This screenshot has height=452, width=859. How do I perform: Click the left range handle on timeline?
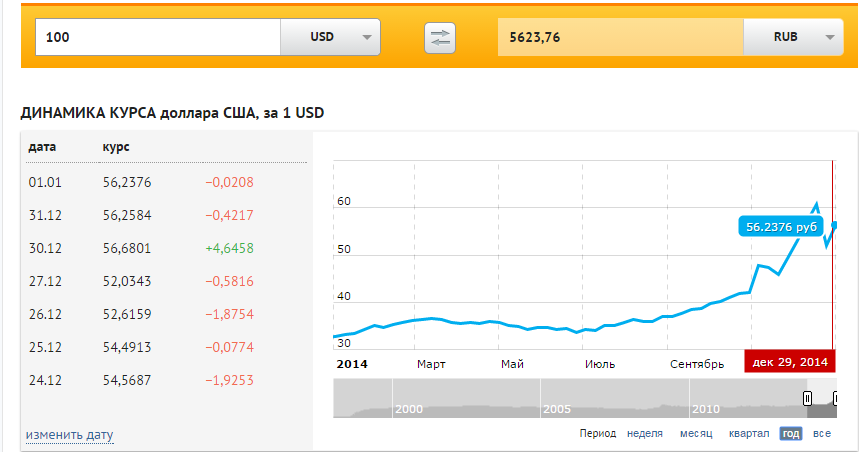[x=807, y=398]
